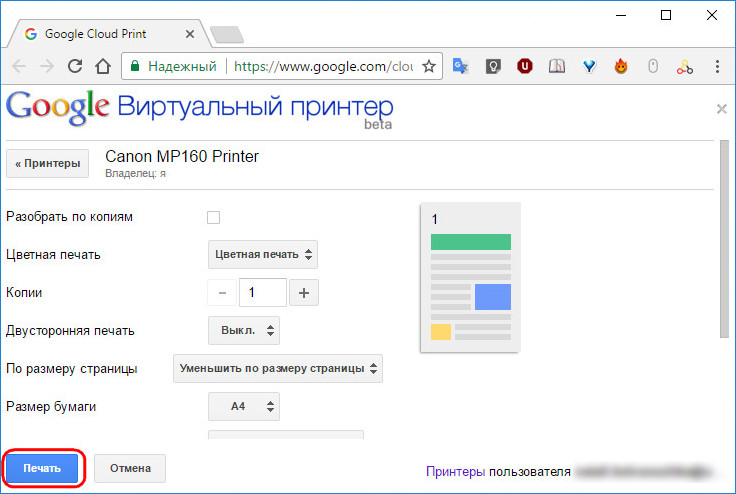Click the Размер бумаги label
Screen dimensions: 736x494
click(x=51, y=407)
